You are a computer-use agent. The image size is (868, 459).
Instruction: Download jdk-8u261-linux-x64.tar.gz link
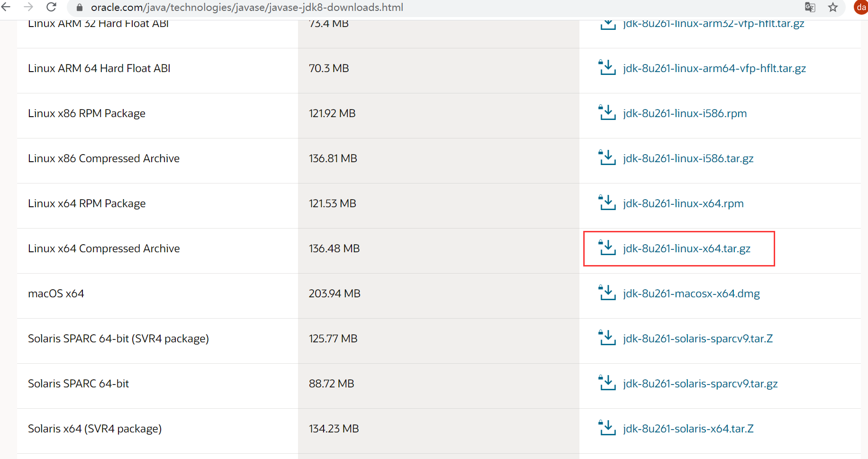click(687, 248)
